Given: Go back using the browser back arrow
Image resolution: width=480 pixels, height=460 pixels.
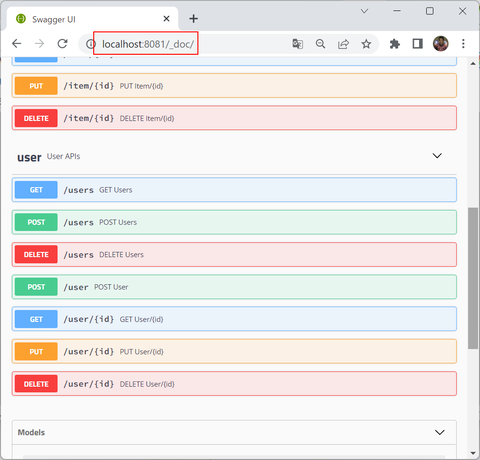Looking at the screenshot, I should [x=17, y=44].
